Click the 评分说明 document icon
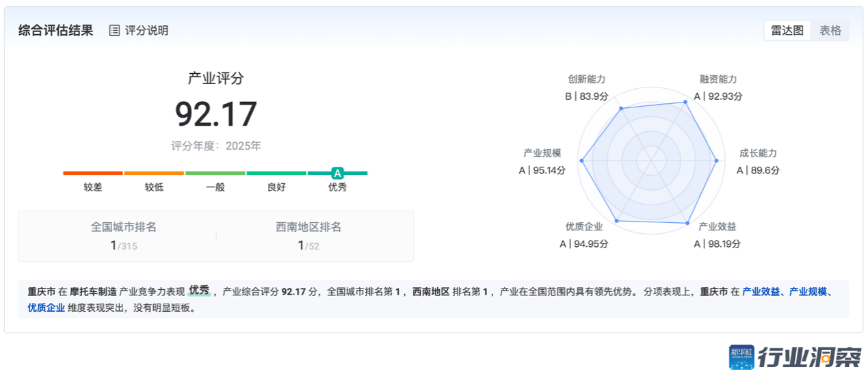Viewport: 868px width, 374px height. [x=115, y=31]
